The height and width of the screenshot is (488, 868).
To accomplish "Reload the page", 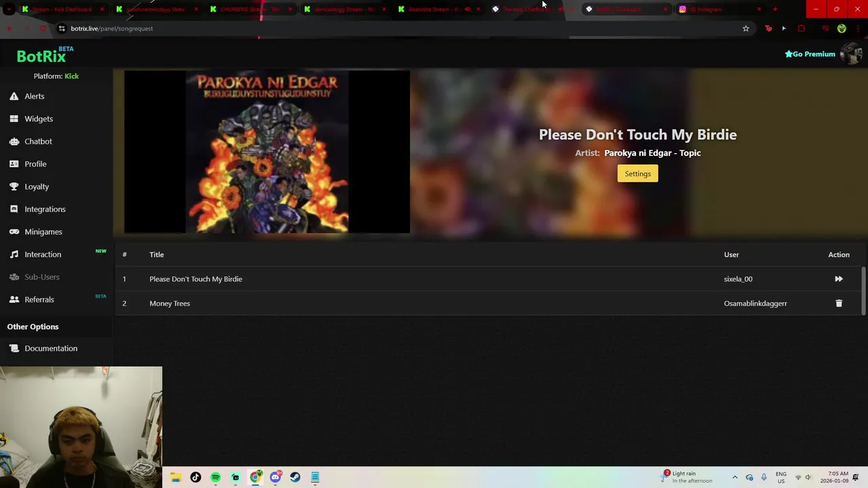I will pyautogui.click(x=43, y=28).
